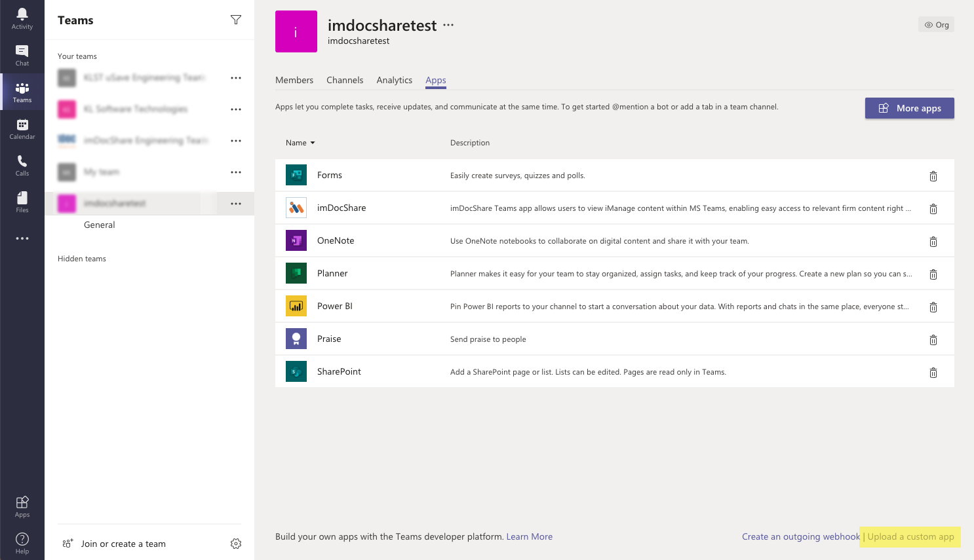
Task: Click the "Your teams" section label
Action: (x=77, y=56)
